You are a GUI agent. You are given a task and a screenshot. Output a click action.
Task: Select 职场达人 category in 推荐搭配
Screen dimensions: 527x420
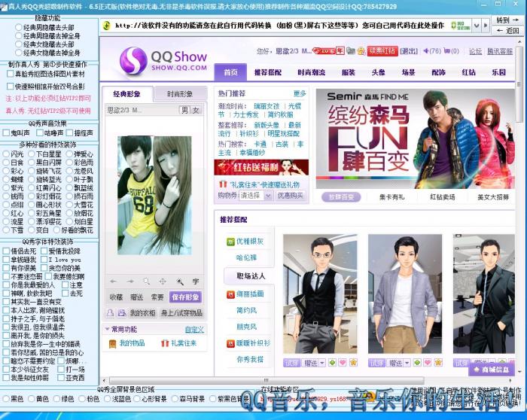pos(251,276)
